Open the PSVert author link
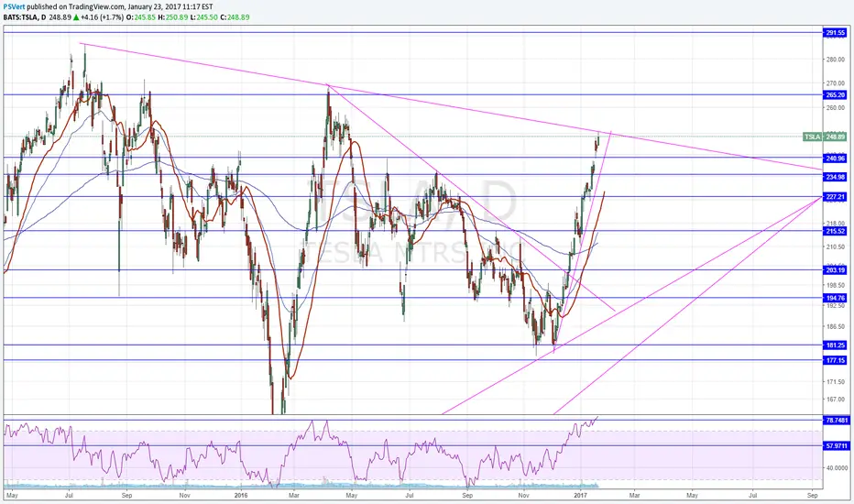 coord(14,7)
